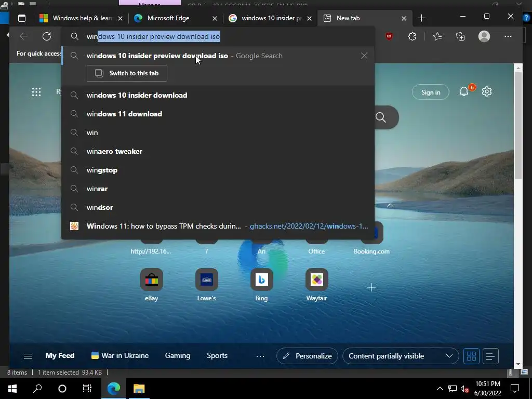Open the Extensions puzzle icon
Screen dimensions: 532x399
(x=412, y=36)
